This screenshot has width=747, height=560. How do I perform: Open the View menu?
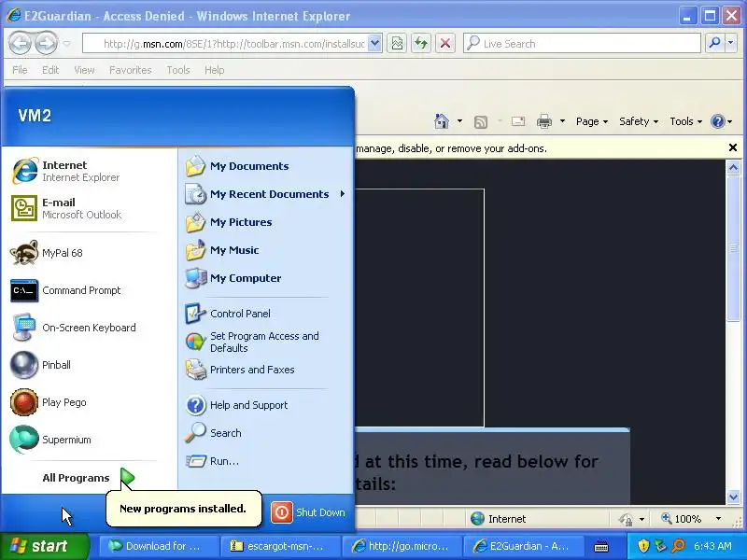pos(84,70)
